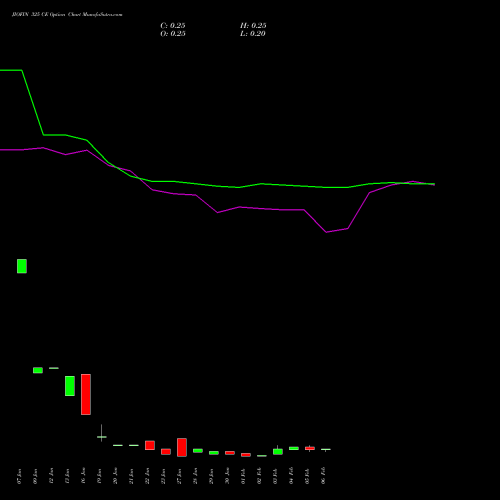Image resolution: width=500 pixels, height=500 pixels.
Task: Click the small green candle above 09 Jan
Action: 38,370
